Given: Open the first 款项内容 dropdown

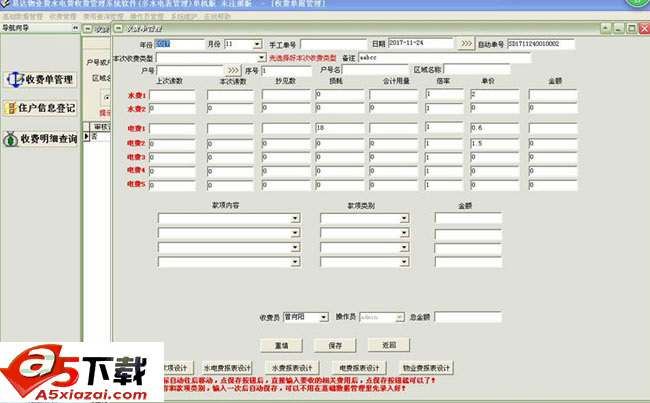Looking at the screenshot, I should point(295,218).
